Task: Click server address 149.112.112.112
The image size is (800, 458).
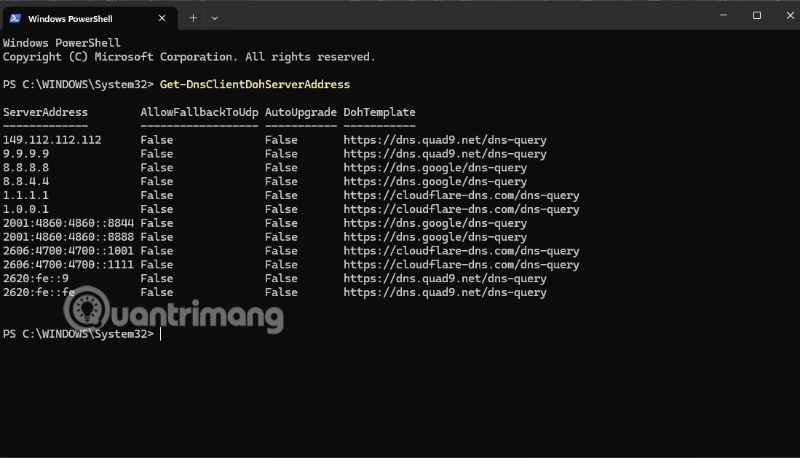Action: tap(52, 140)
